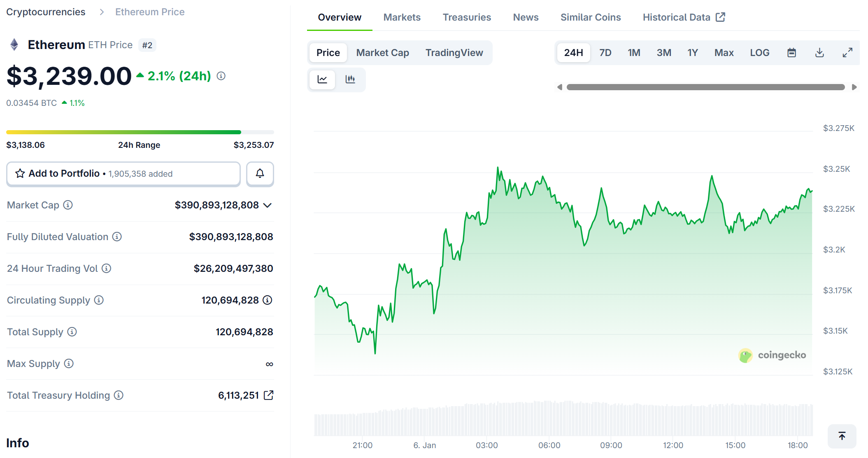Screen dimensions: 868x458
Task: Click the star in Add to Portfolio
Action: pyautogui.click(x=19, y=173)
